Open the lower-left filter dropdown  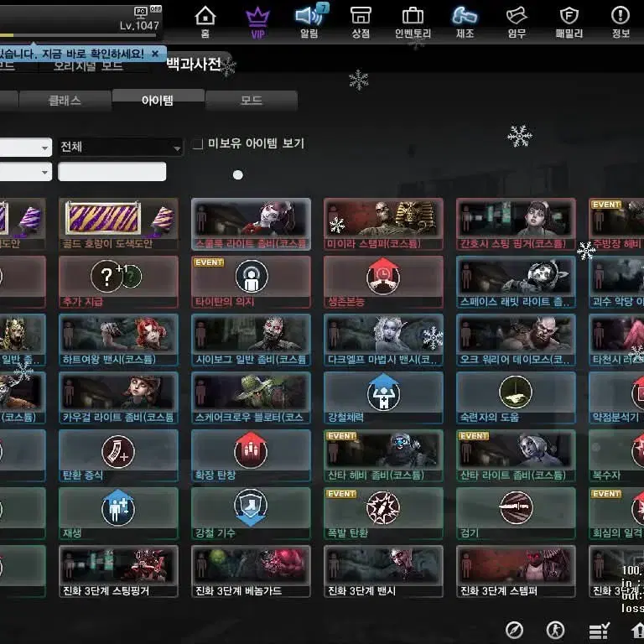coord(25,172)
